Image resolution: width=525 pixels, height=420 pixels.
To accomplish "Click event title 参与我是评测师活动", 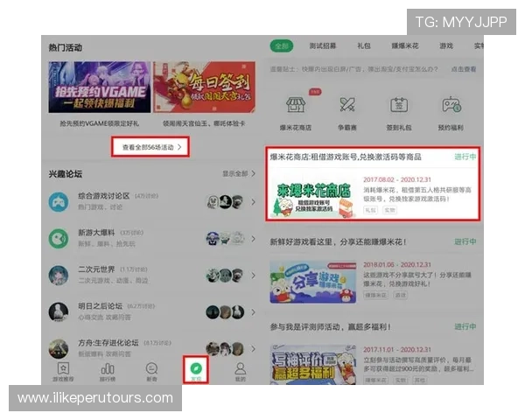I will point(331,327).
